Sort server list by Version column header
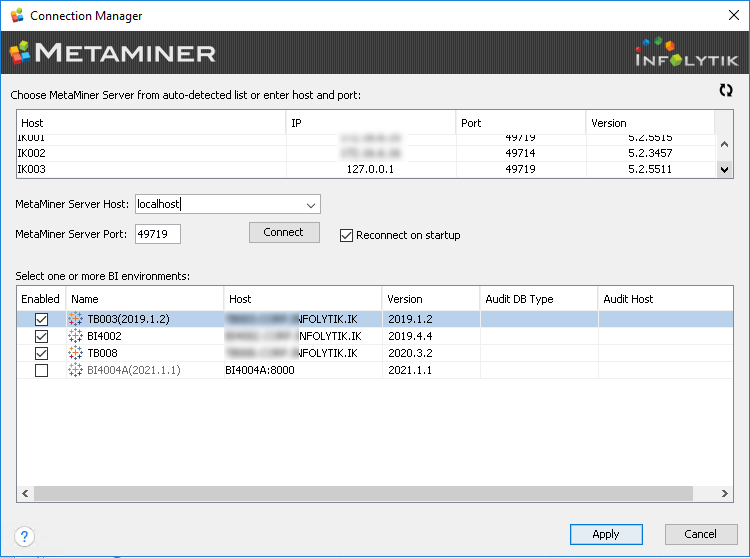 pos(650,123)
